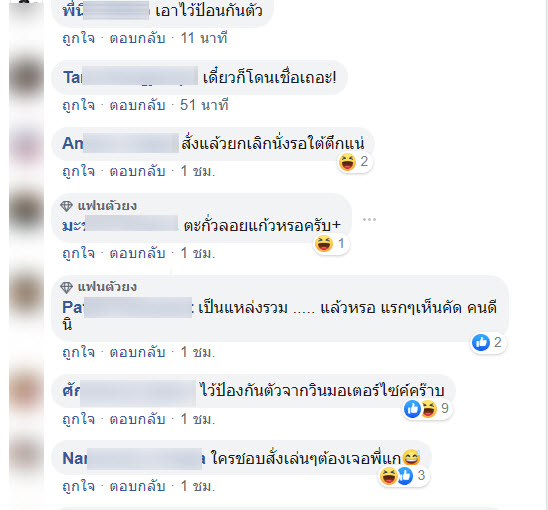Screen dimensions: 548x510
Task: Click the 11 นาที timestamp
Action: (x=204, y=38)
